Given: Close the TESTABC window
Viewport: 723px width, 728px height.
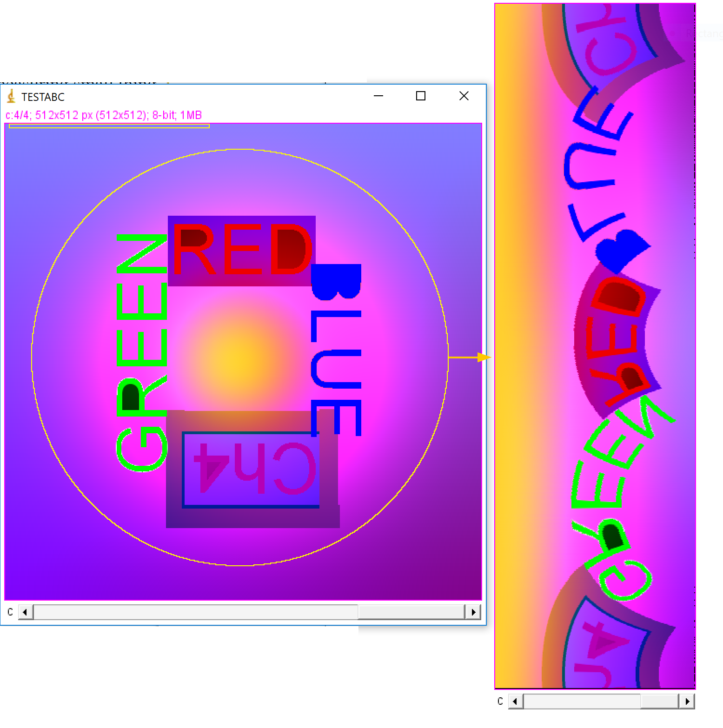Looking at the screenshot, I should [464, 96].
